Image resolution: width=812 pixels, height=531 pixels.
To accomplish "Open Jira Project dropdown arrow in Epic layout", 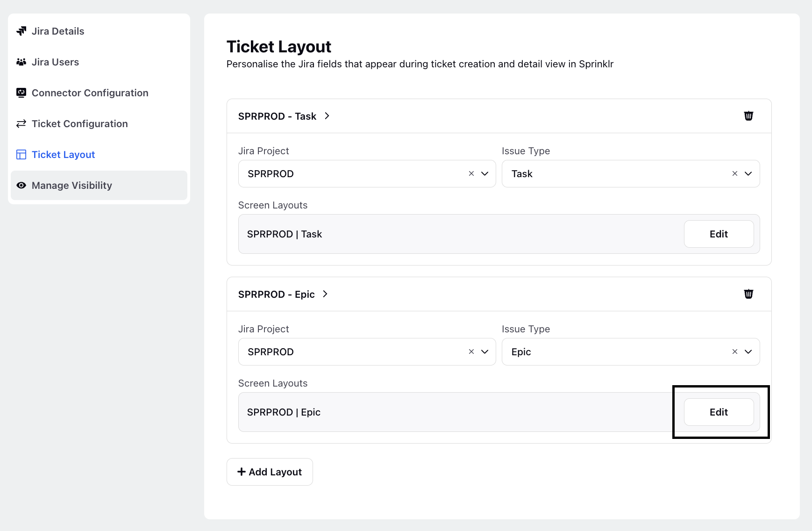I will pyautogui.click(x=485, y=352).
